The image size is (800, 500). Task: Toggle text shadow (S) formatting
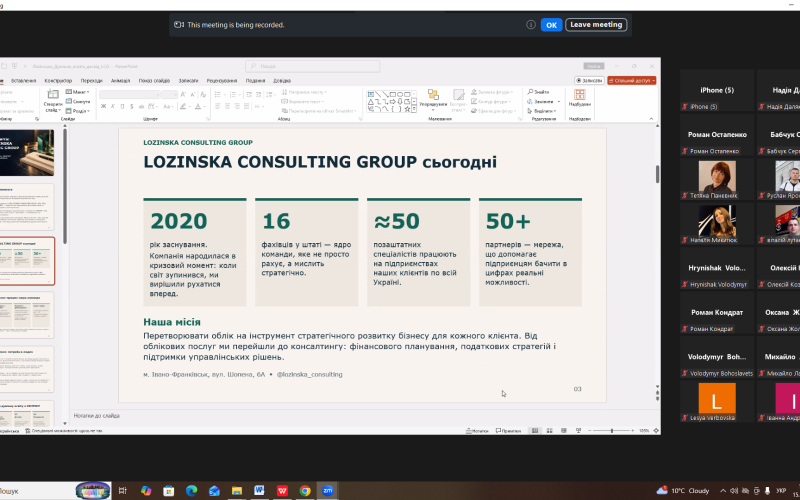tap(132, 107)
